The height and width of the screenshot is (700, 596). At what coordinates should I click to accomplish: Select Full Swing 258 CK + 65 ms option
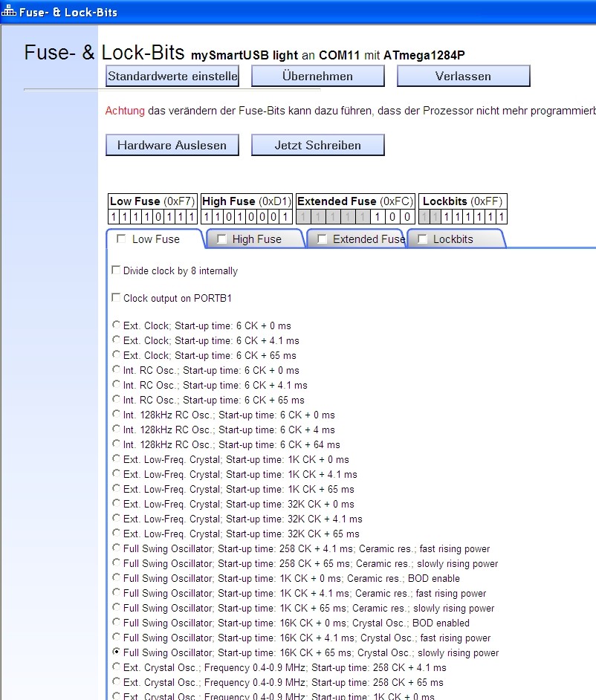(x=116, y=563)
